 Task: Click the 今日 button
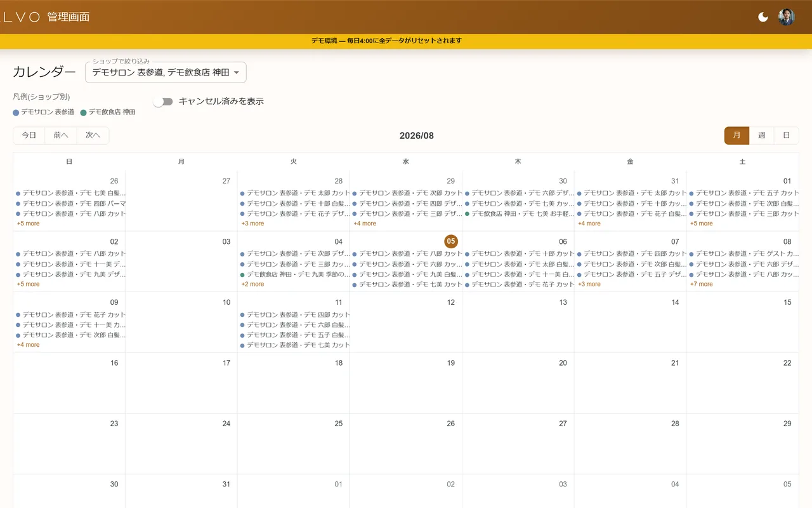point(29,135)
